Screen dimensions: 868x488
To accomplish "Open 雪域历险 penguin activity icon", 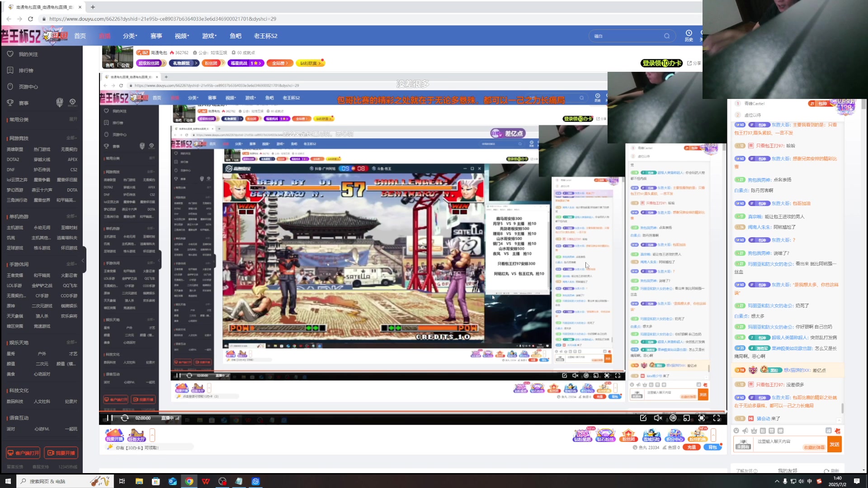I will point(651,435).
